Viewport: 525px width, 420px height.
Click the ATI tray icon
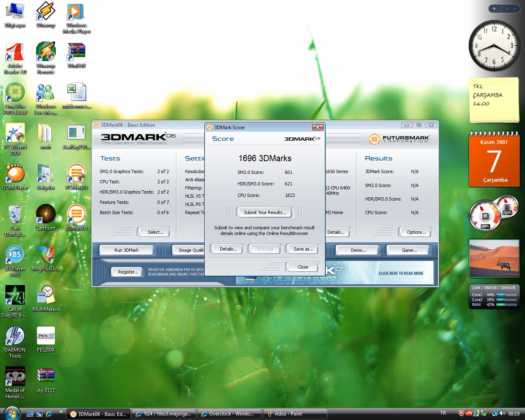click(468, 413)
